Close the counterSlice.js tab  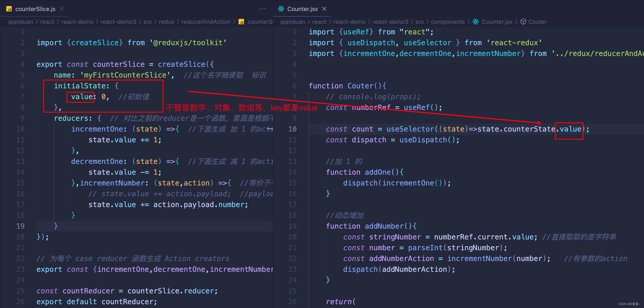point(62,9)
